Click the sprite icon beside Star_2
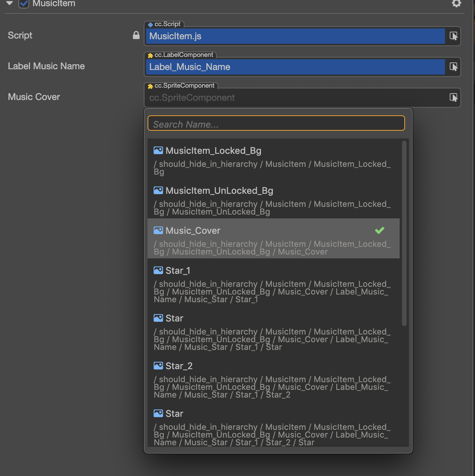 coord(158,366)
